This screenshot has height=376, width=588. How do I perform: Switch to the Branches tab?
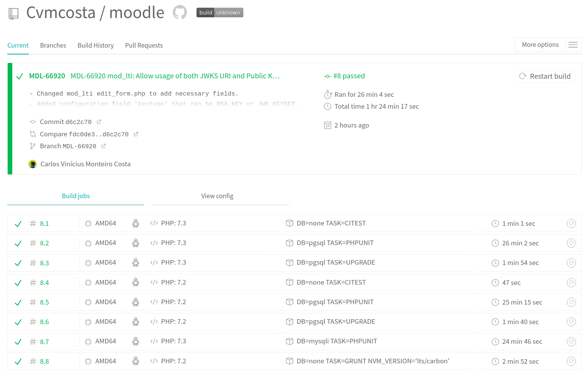pyautogui.click(x=53, y=45)
